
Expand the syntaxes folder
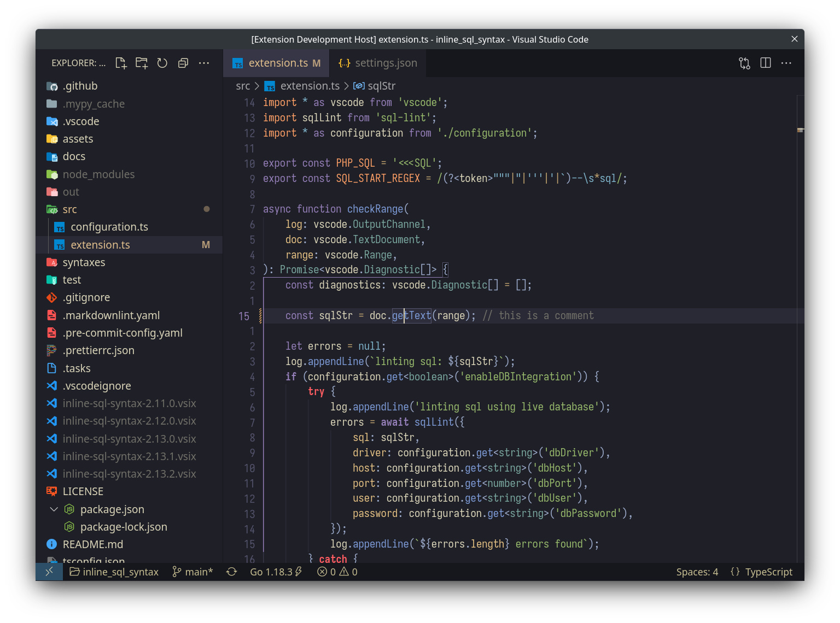[x=129, y=262]
